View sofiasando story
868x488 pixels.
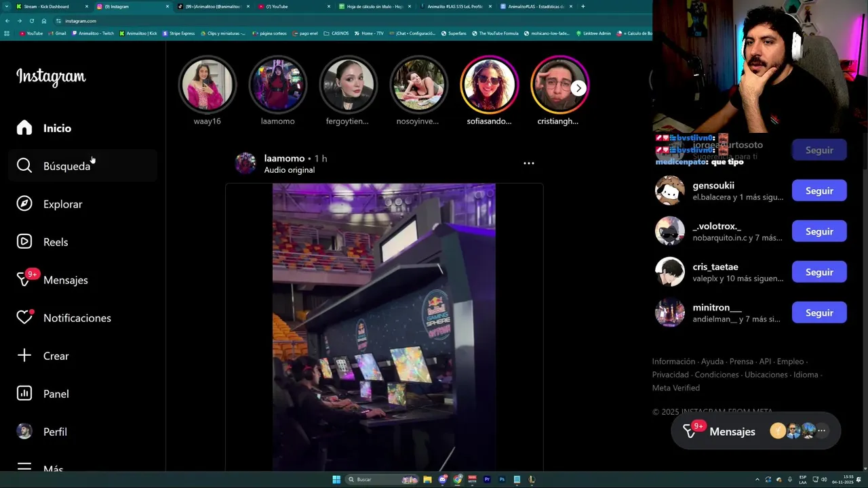point(489,85)
